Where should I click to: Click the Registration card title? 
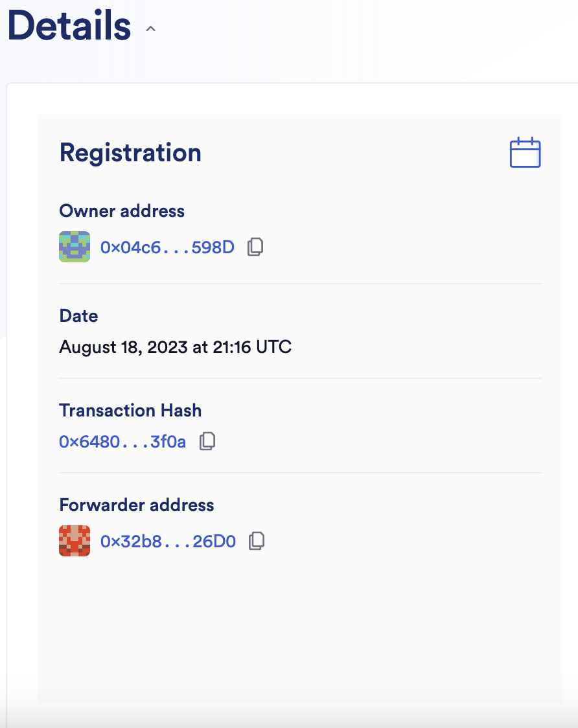(130, 153)
